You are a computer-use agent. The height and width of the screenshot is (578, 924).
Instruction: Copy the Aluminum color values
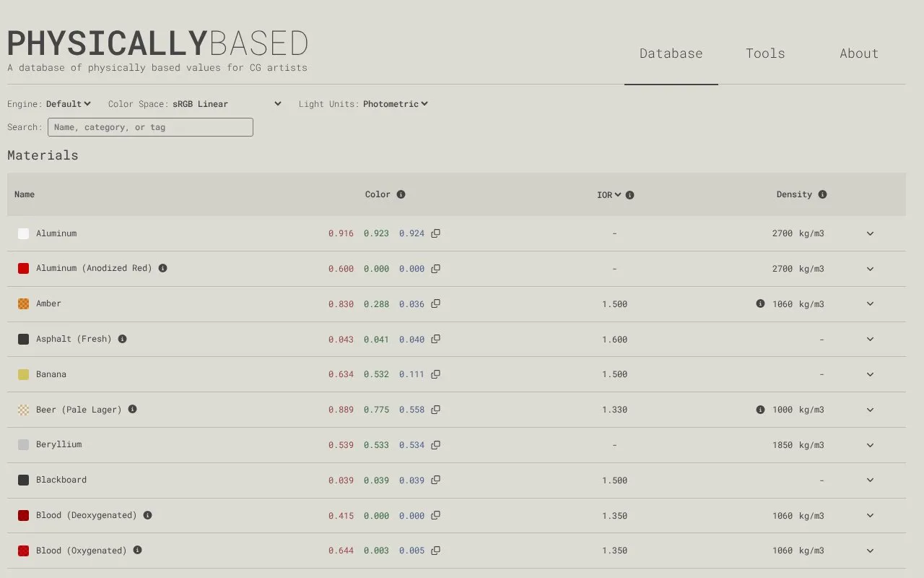[x=435, y=233]
